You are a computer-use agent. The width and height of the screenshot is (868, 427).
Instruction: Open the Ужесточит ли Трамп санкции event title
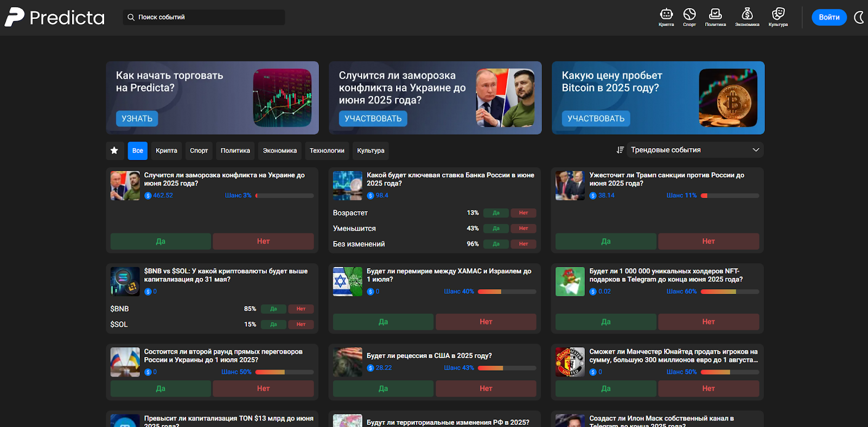pyautogui.click(x=667, y=179)
